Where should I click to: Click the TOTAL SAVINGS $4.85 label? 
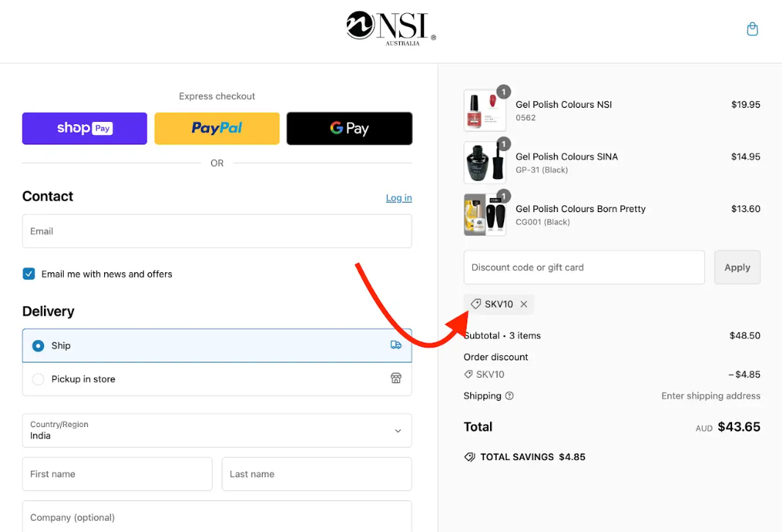533,456
